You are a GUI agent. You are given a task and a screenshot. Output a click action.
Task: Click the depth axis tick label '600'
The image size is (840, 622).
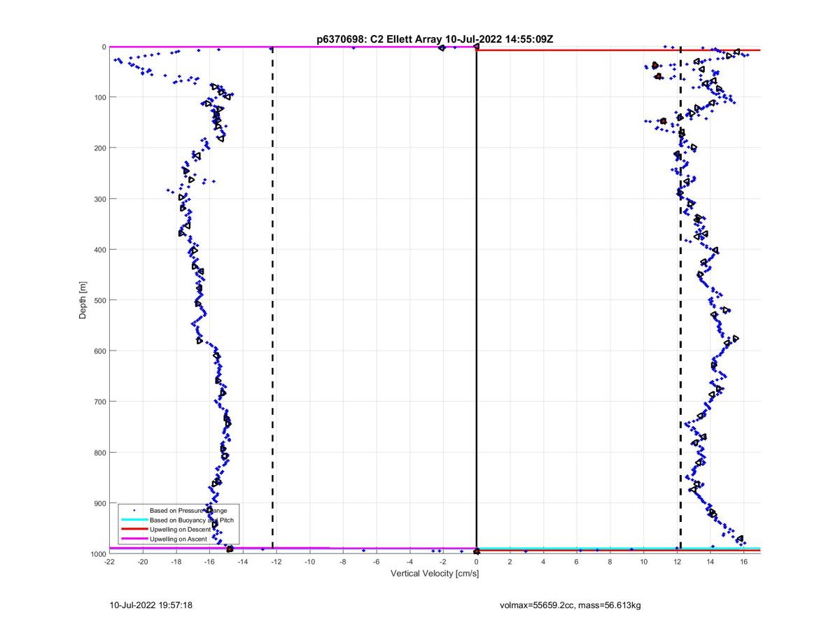pos(99,351)
